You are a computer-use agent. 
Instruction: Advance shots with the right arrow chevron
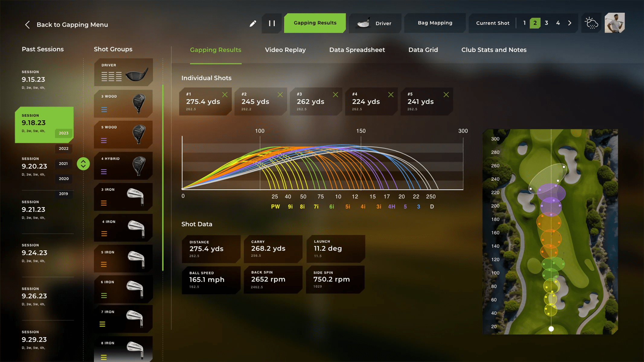coord(570,23)
